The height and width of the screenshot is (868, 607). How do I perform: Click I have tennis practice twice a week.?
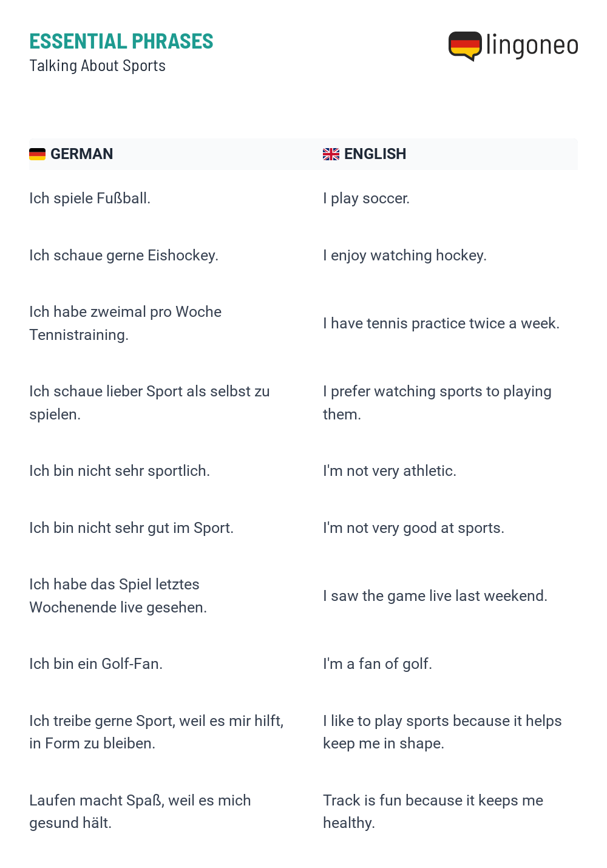pos(441,324)
